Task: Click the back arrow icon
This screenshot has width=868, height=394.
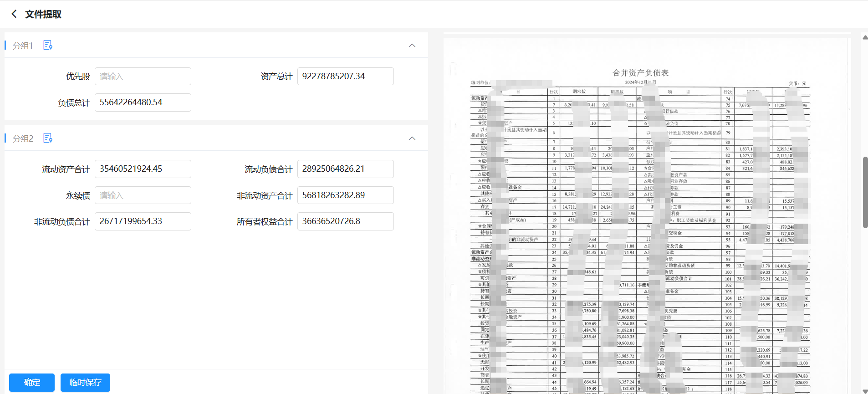Action: pyautogui.click(x=14, y=14)
